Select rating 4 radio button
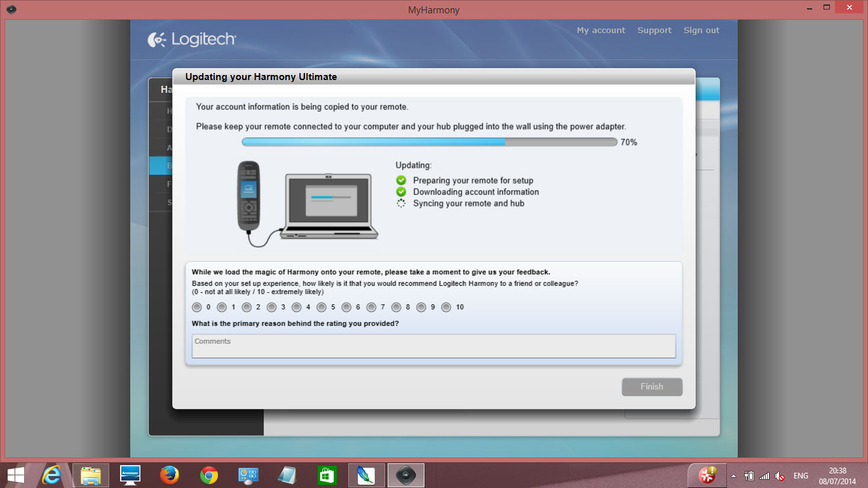The height and width of the screenshot is (488, 868). tap(296, 307)
